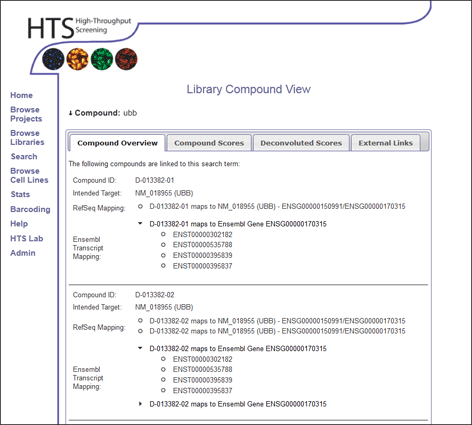Viewport: 472px width, 425px height.
Task: Select the External Links tab
Action: [386, 143]
